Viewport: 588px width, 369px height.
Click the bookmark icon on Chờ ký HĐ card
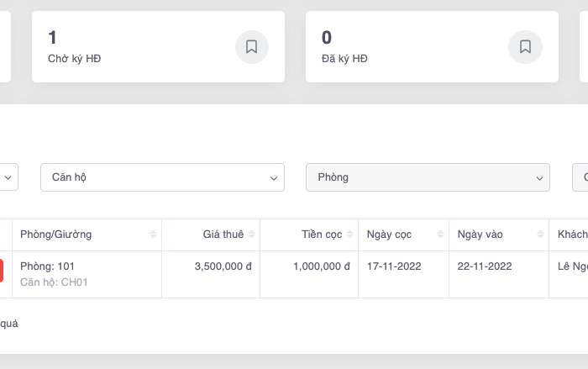[x=251, y=47]
